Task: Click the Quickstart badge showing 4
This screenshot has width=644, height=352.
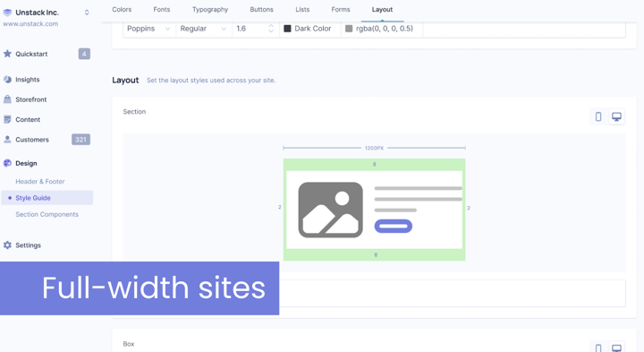Action: point(84,54)
